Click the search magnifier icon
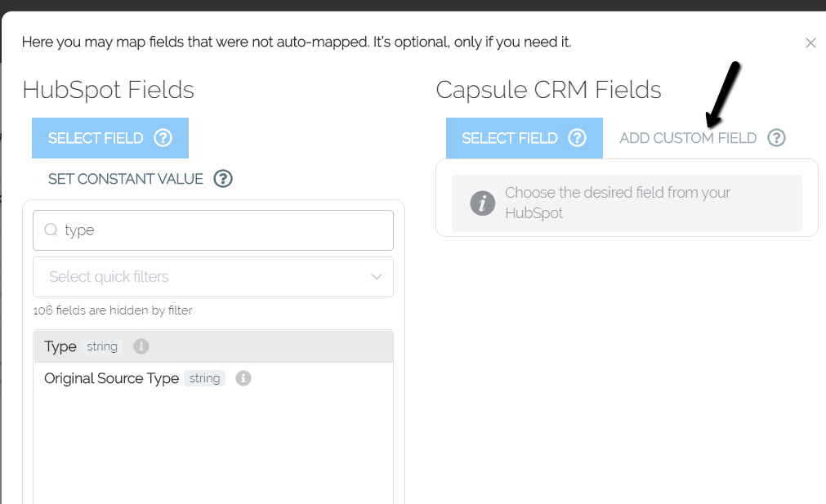Viewport: 826px width, 504px height. click(x=51, y=230)
